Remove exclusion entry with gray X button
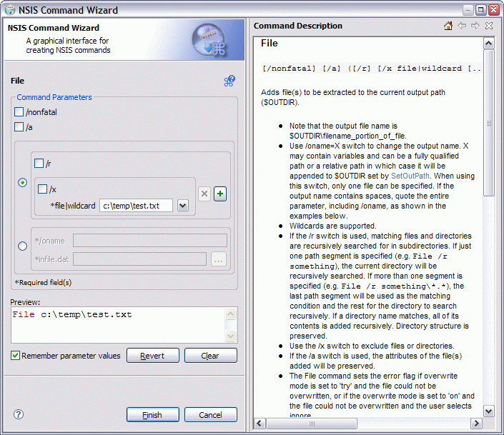 204,194
